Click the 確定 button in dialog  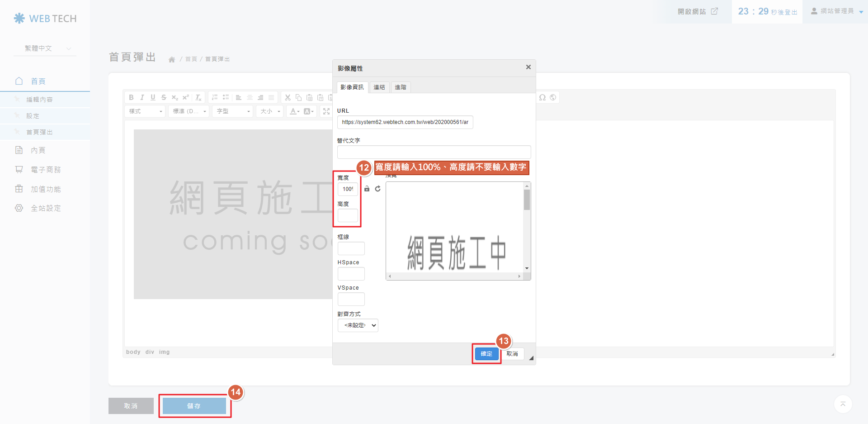click(x=486, y=354)
